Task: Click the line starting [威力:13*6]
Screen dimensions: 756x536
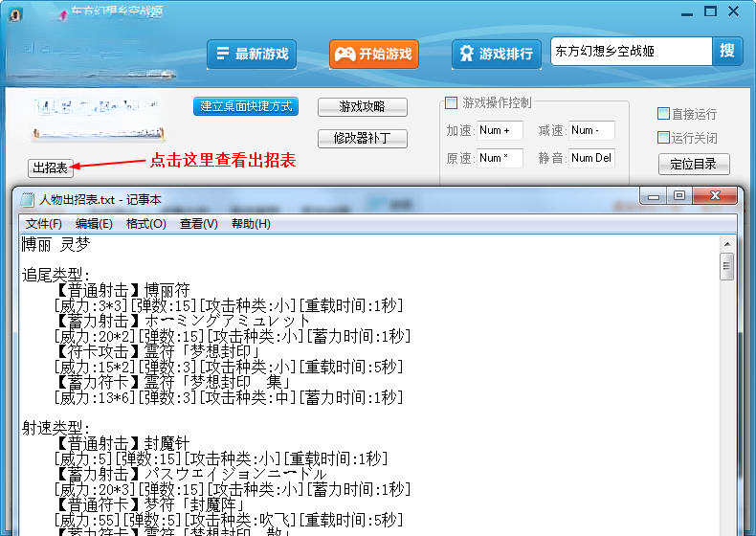Action: (229, 398)
